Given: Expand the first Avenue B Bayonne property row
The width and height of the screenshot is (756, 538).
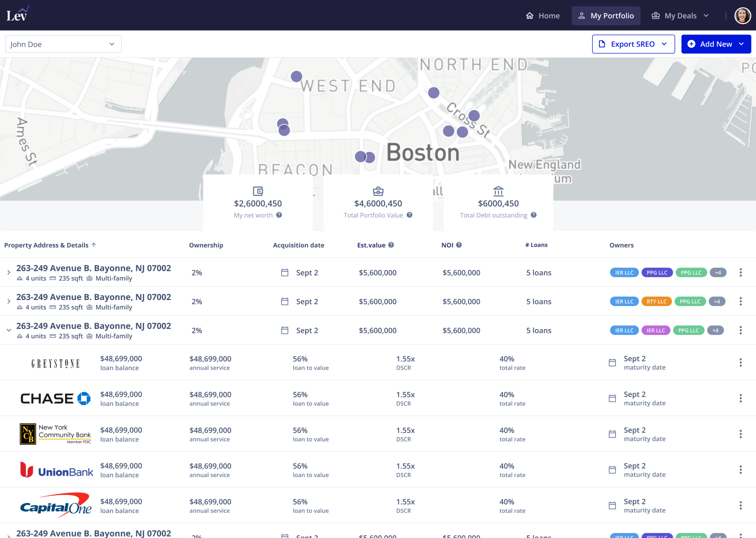Looking at the screenshot, I should (9, 272).
